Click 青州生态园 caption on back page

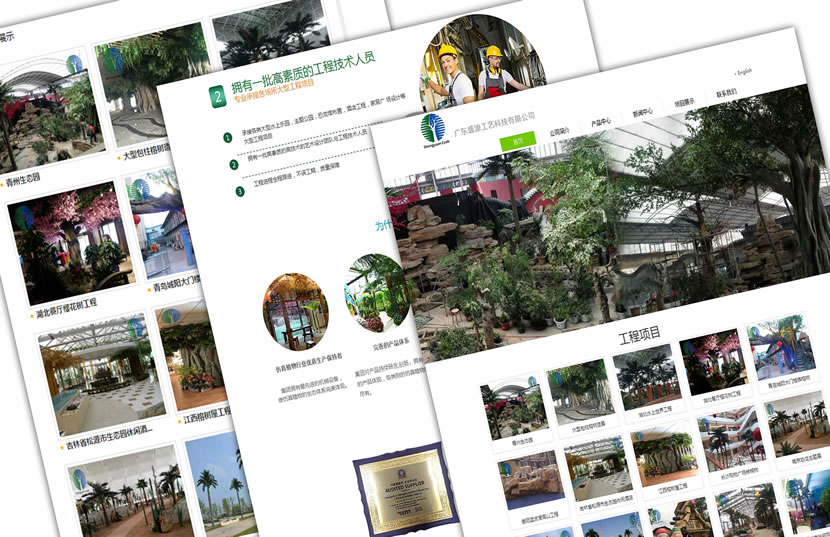(23, 180)
